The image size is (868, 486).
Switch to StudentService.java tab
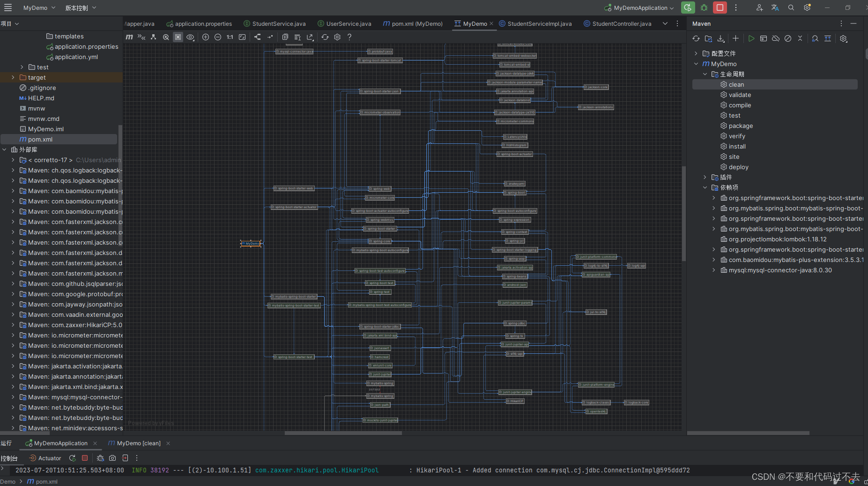(x=274, y=24)
